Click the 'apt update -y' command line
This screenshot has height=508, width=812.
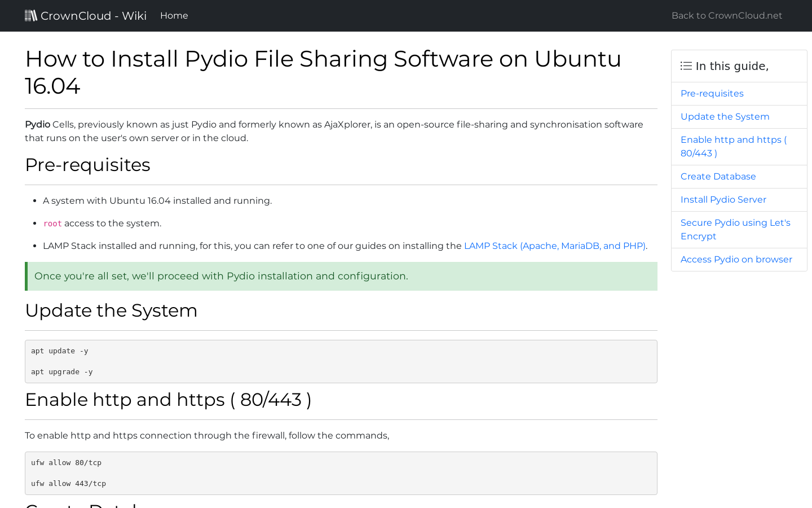pyautogui.click(x=60, y=351)
